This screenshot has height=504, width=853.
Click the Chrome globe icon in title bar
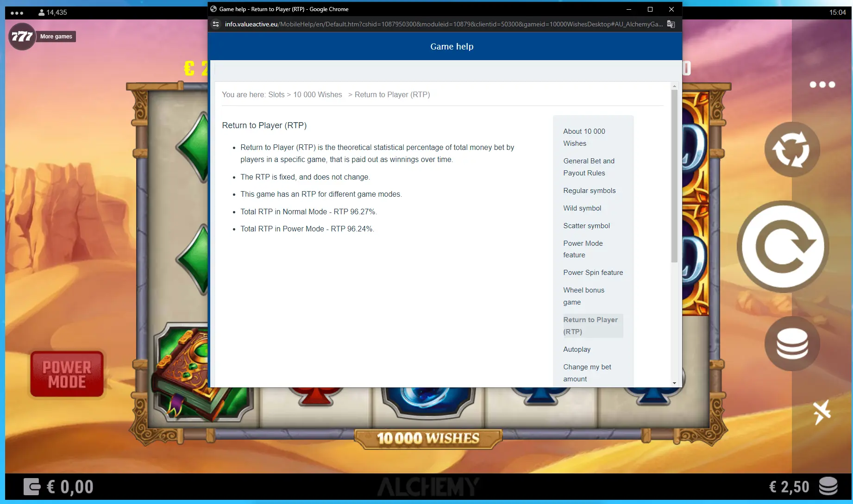213,9
